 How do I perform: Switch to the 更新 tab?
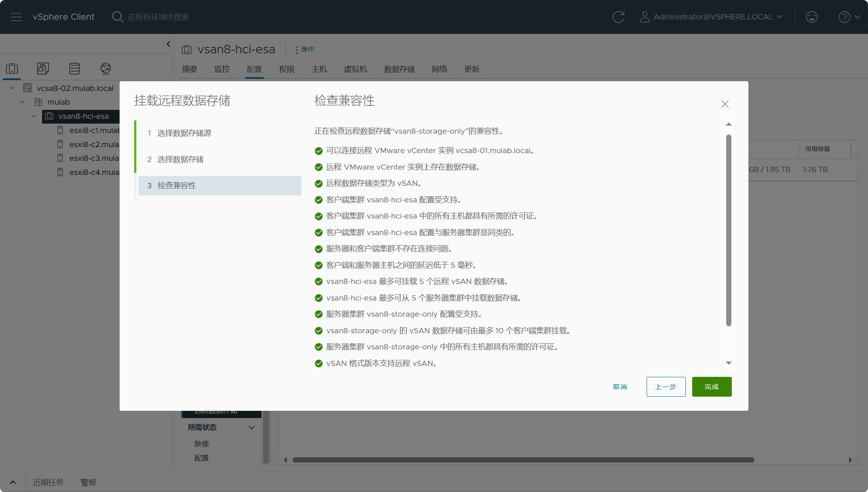[x=472, y=69]
